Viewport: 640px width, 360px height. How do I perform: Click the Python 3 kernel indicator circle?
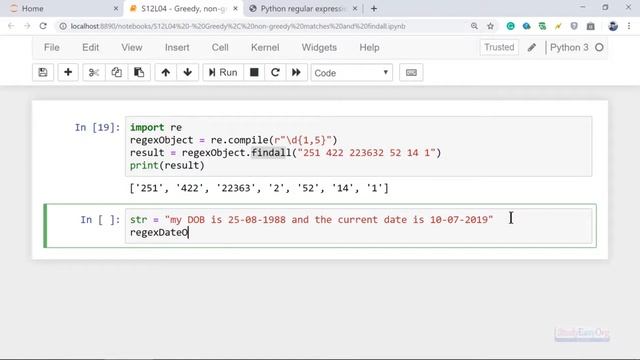(x=599, y=47)
